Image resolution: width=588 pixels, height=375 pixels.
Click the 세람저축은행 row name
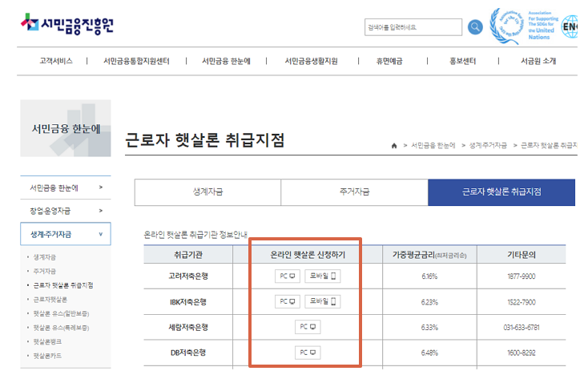tap(188, 328)
